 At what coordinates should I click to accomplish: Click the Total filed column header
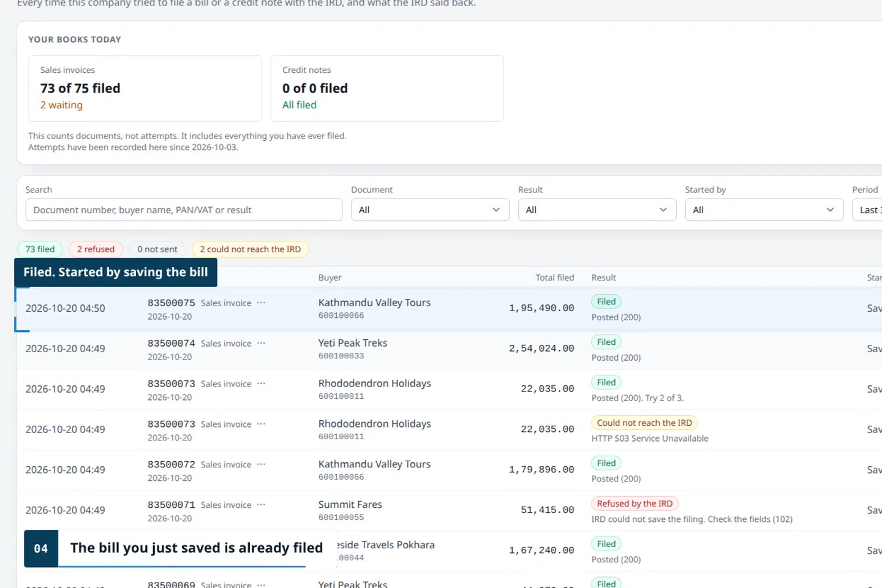pyautogui.click(x=555, y=278)
